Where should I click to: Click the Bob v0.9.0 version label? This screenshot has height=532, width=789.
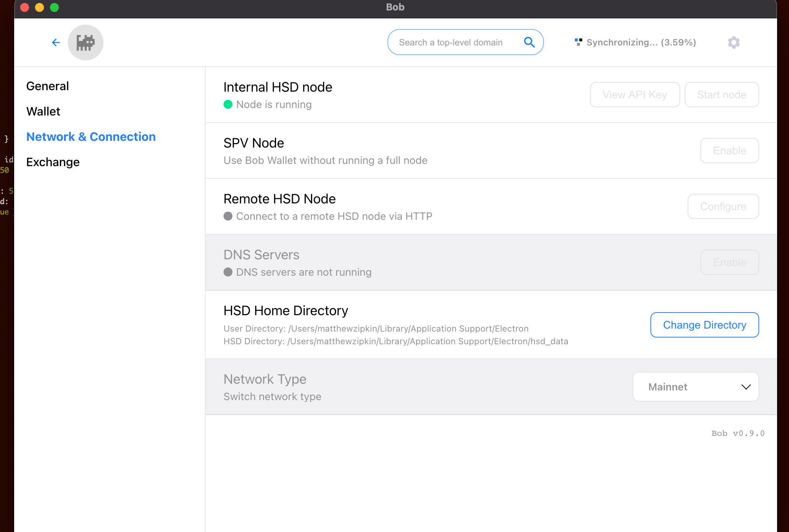tap(738, 433)
